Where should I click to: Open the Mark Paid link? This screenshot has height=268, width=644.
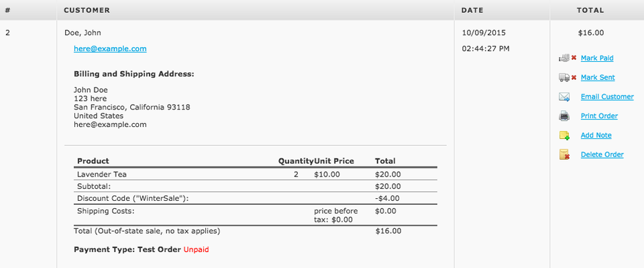597,58
